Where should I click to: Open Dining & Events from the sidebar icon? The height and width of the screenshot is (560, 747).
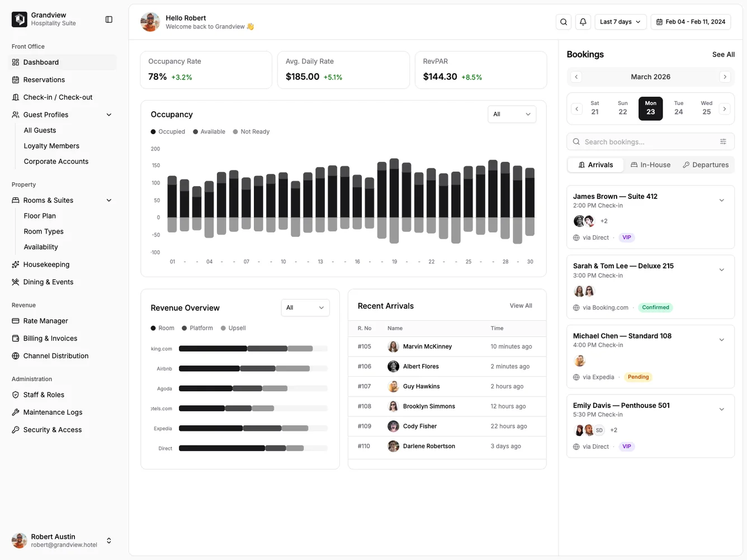point(15,282)
